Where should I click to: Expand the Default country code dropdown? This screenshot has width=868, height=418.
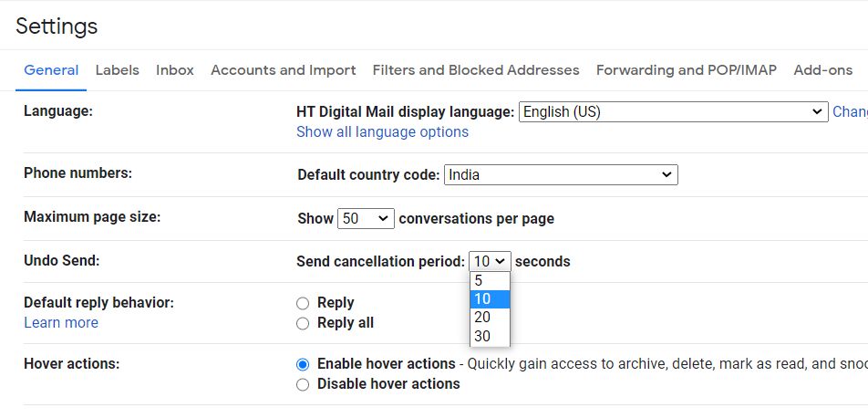[x=561, y=175]
